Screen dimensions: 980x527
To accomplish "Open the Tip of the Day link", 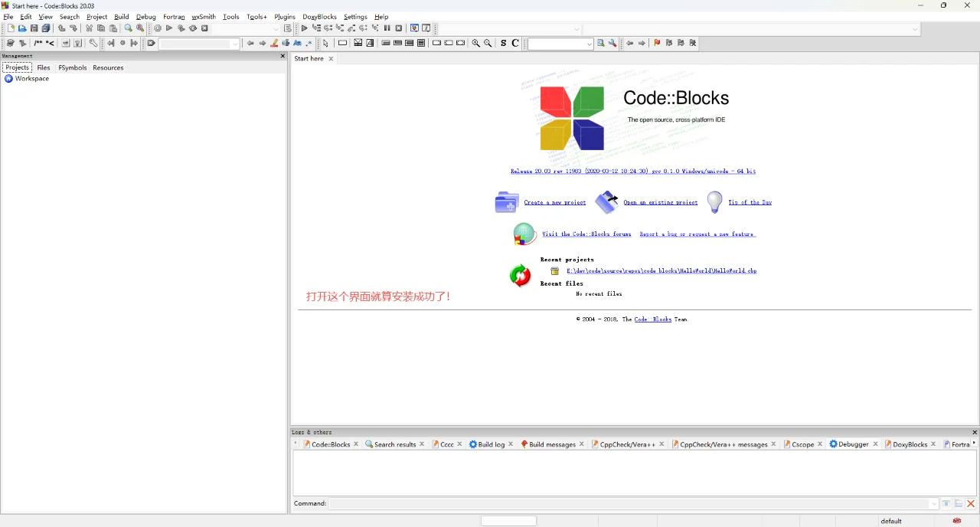I will coord(750,202).
